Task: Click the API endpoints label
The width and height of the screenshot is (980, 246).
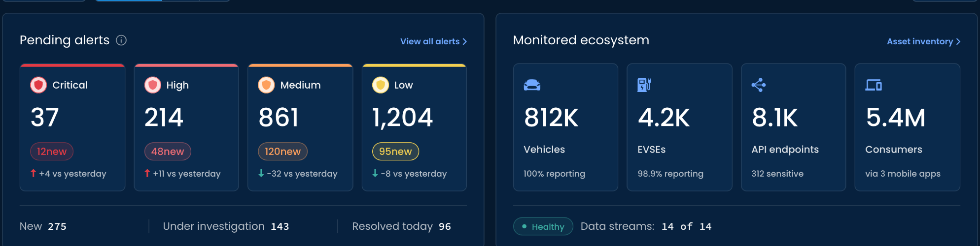Action: (x=785, y=150)
